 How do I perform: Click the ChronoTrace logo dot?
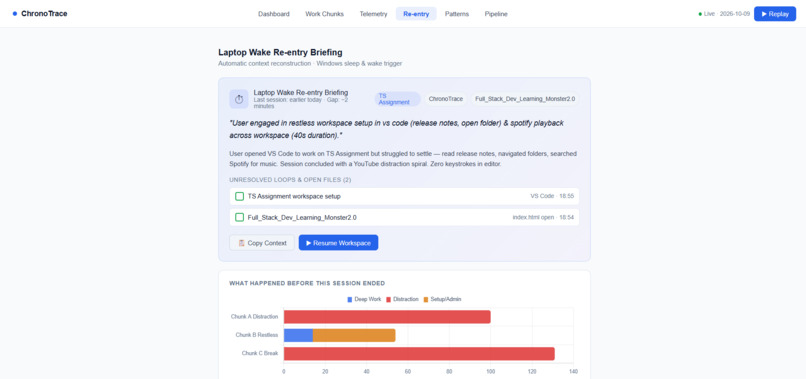(14, 14)
